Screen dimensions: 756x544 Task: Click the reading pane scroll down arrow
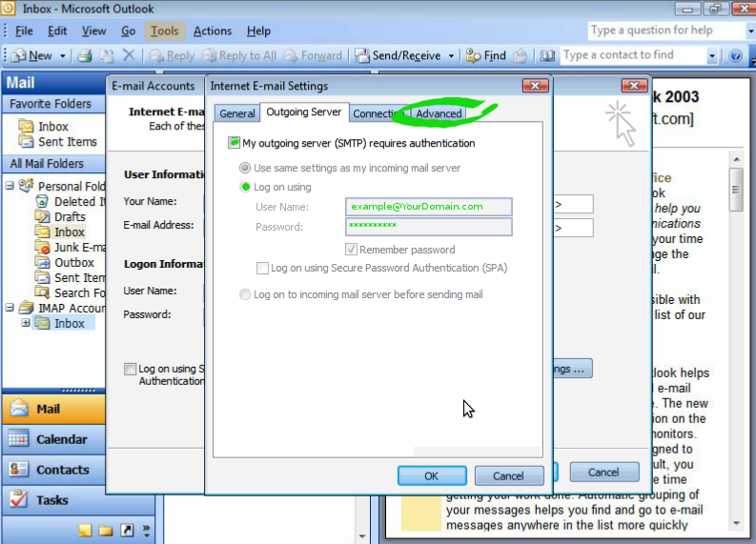point(736,523)
